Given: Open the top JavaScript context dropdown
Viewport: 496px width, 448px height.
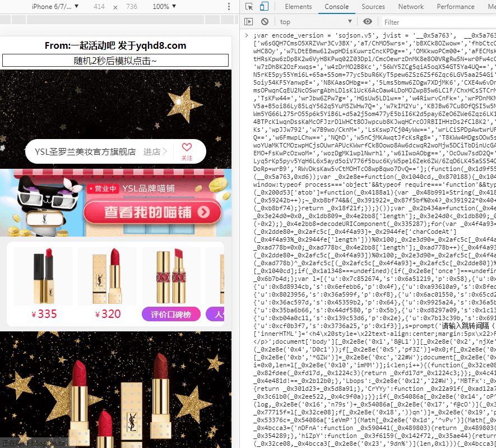Looking at the screenshot, I should 316,22.
